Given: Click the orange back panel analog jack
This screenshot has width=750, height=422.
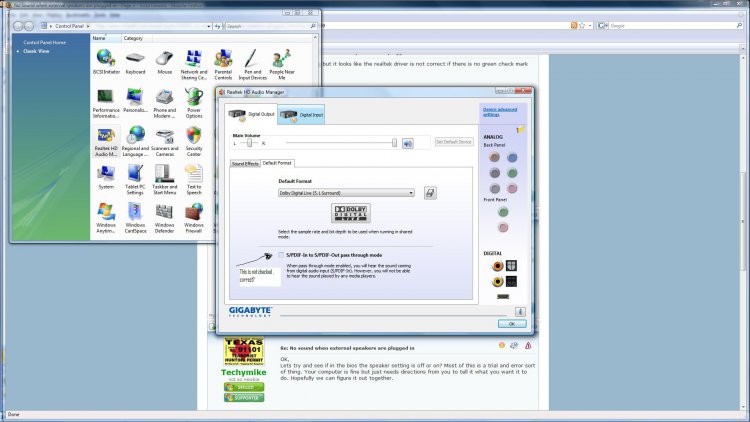Looking at the screenshot, I should [495, 157].
